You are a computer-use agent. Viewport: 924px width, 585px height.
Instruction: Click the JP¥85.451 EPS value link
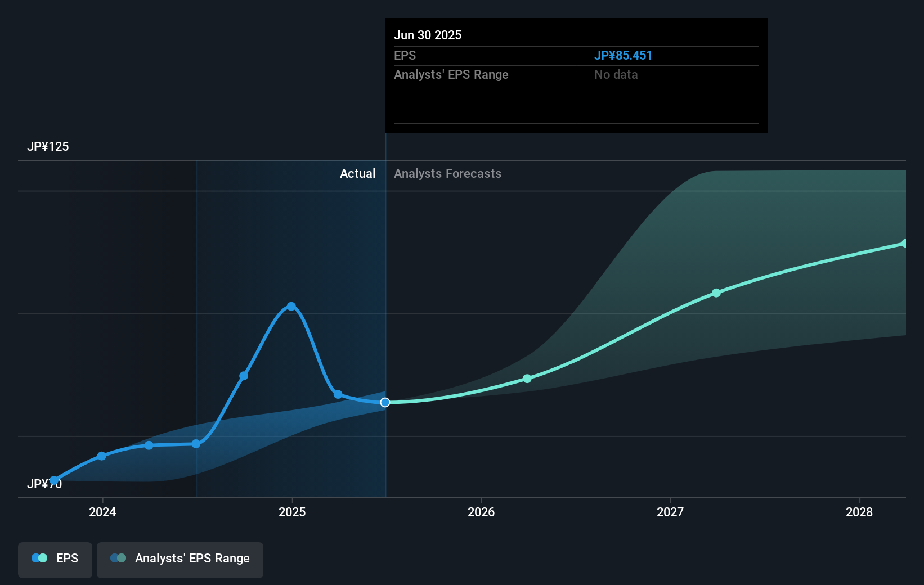pyautogui.click(x=624, y=56)
